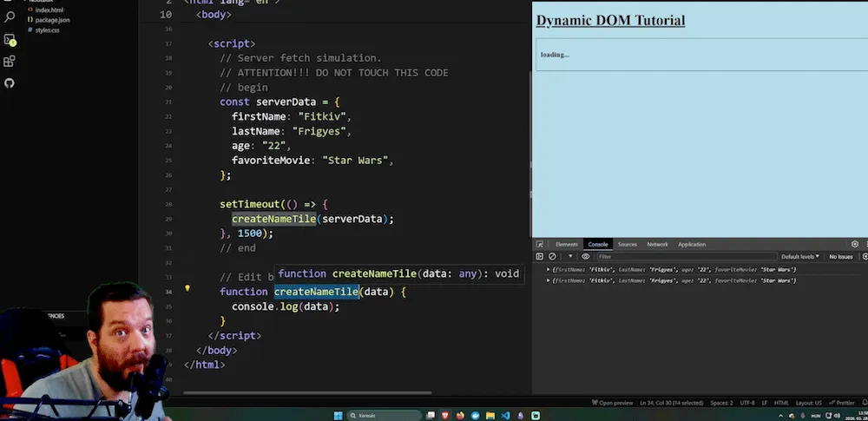Open the Network tab in DevTools
Screen dimensions: 868x421
[x=657, y=244]
